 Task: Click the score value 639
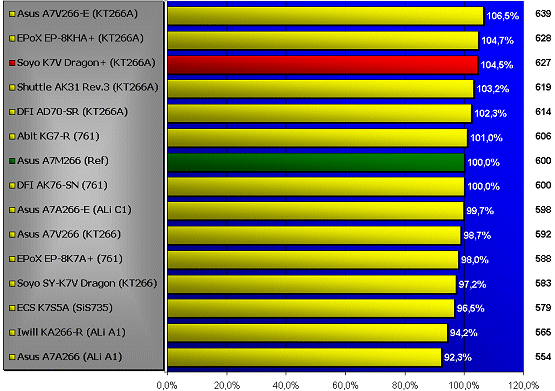543,14
